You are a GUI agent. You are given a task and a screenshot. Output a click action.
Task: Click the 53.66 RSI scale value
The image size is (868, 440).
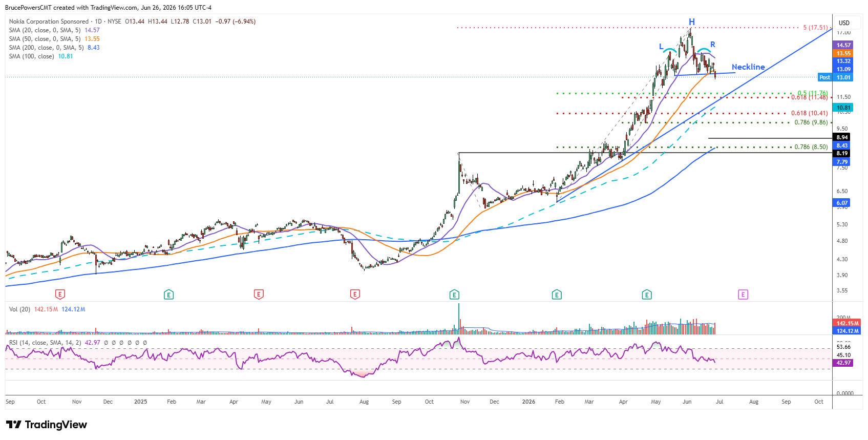coord(843,347)
